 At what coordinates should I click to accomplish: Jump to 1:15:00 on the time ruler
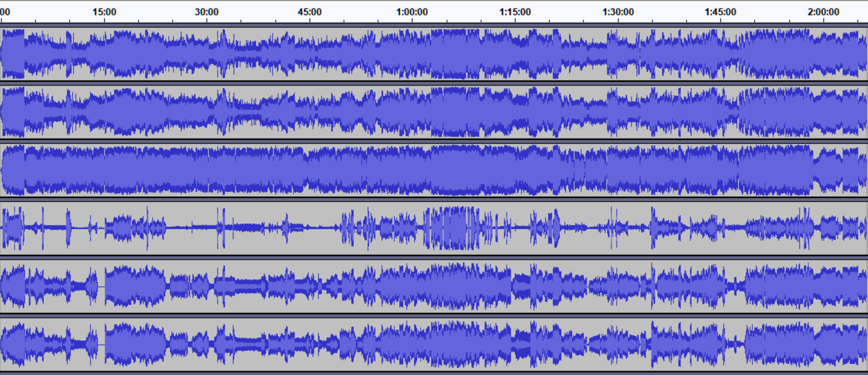[x=515, y=12]
